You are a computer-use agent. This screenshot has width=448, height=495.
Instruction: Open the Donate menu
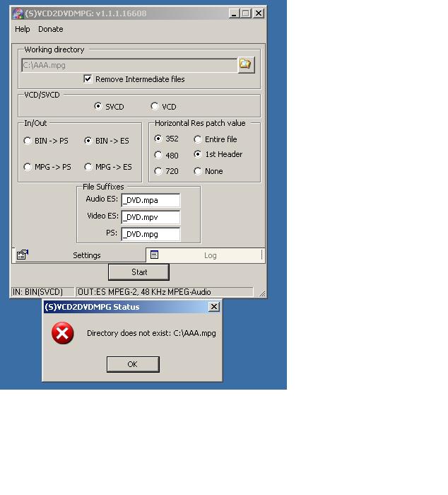50,29
